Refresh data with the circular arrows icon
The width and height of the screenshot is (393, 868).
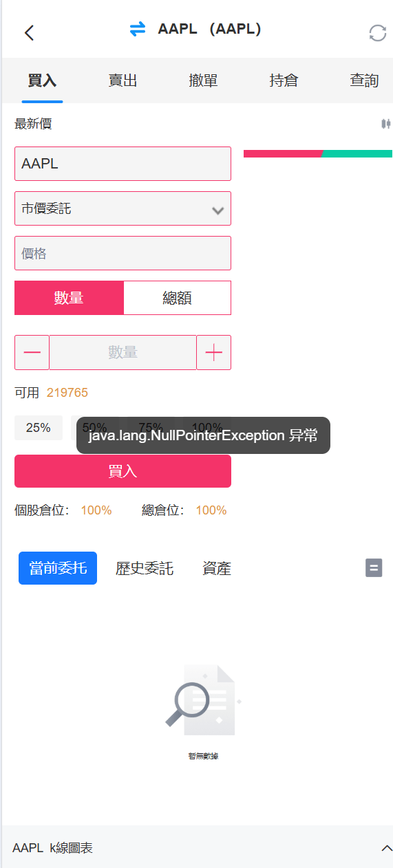378,33
